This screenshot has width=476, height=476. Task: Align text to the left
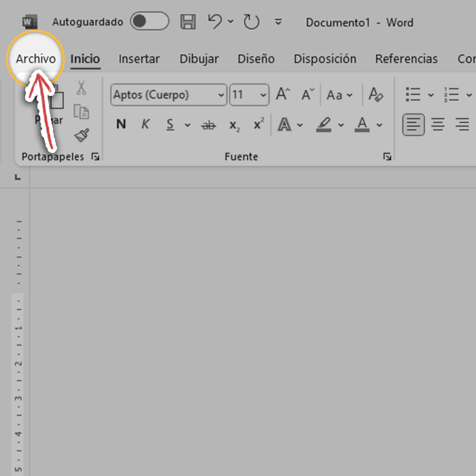(413, 124)
